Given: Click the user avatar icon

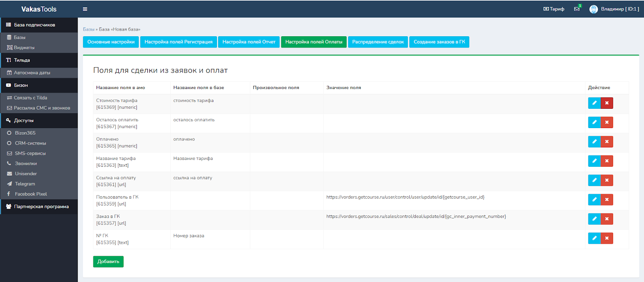Looking at the screenshot, I should (x=593, y=9).
